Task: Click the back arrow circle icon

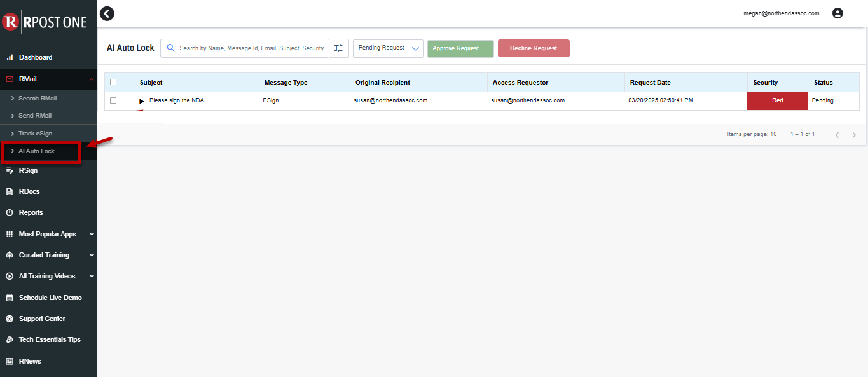Action: coord(107,13)
